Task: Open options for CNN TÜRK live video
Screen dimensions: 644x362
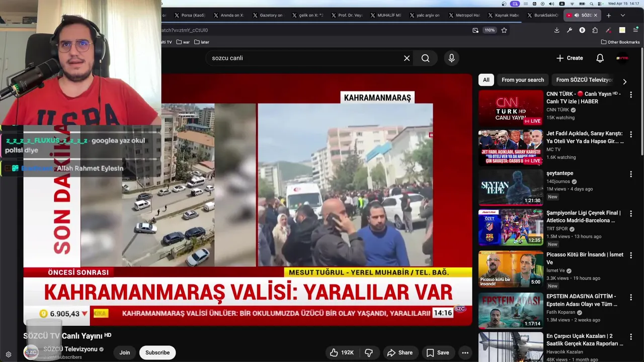Action: tap(630, 95)
